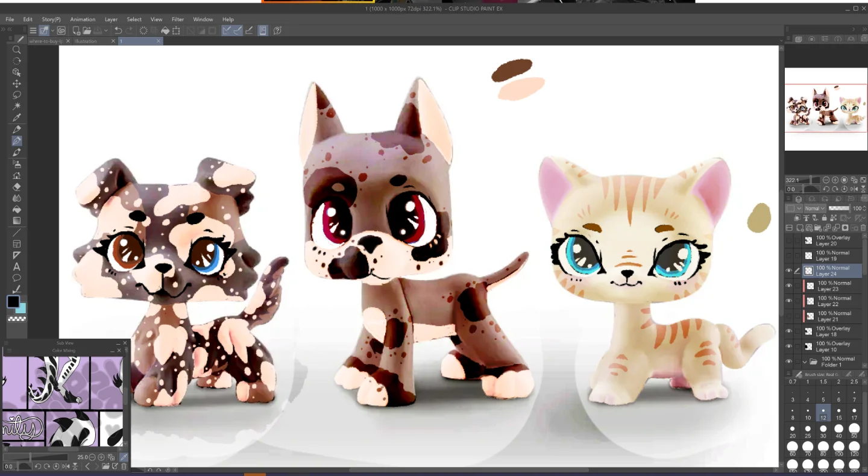Select brush size 30 preset
The height and width of the screenshot is (476, 868).
tap(823, 431)
